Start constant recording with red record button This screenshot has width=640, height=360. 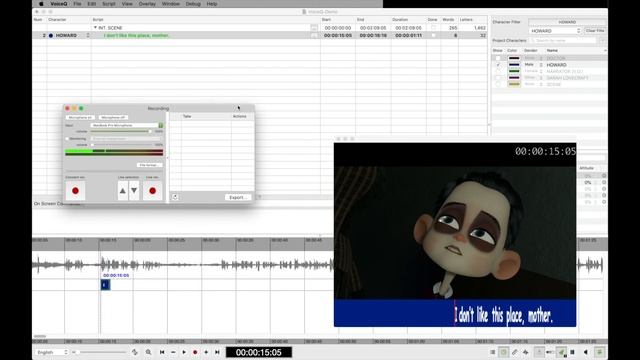(x=76, y=191)
